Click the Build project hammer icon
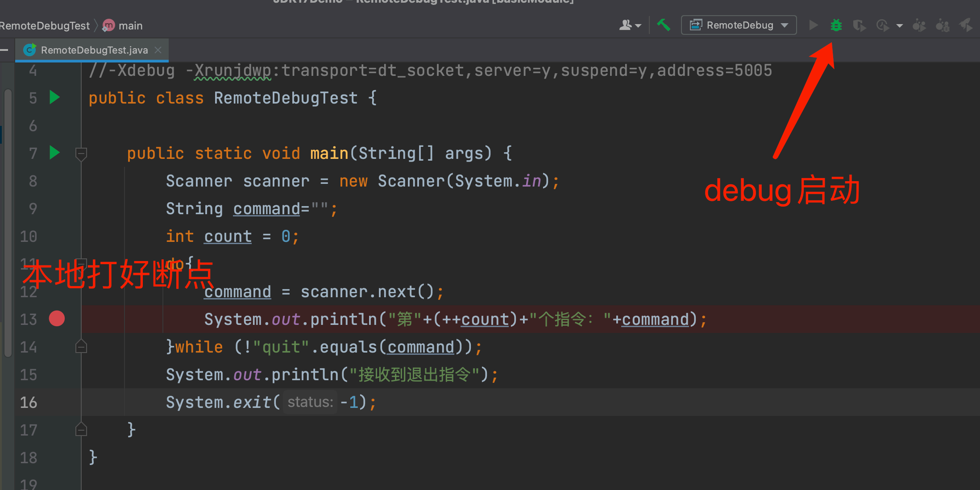The image size is (980, 490). click(664, 25)
